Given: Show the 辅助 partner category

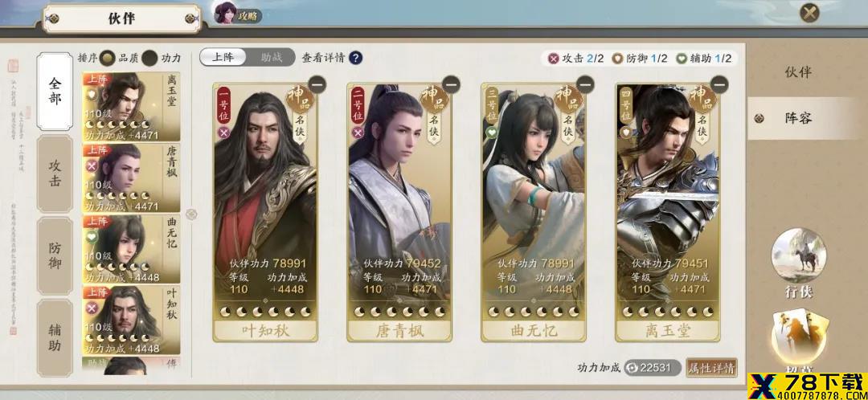Looking at the screenshot, I should 55,337.
